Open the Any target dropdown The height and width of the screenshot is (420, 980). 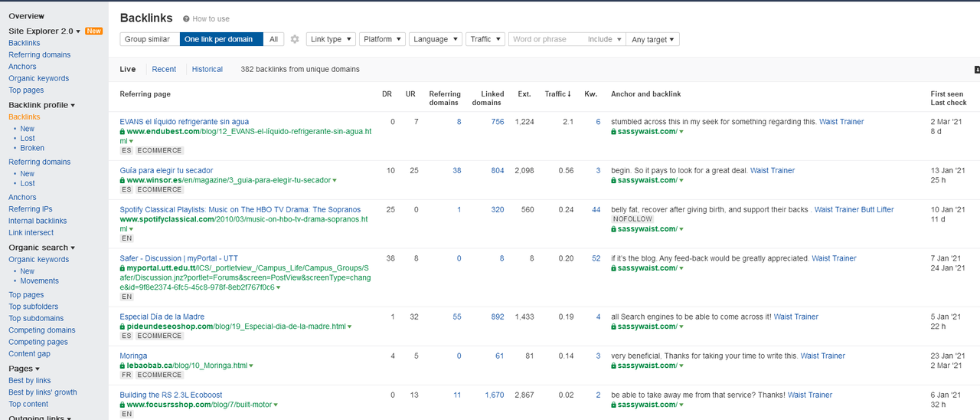[652, 39]
